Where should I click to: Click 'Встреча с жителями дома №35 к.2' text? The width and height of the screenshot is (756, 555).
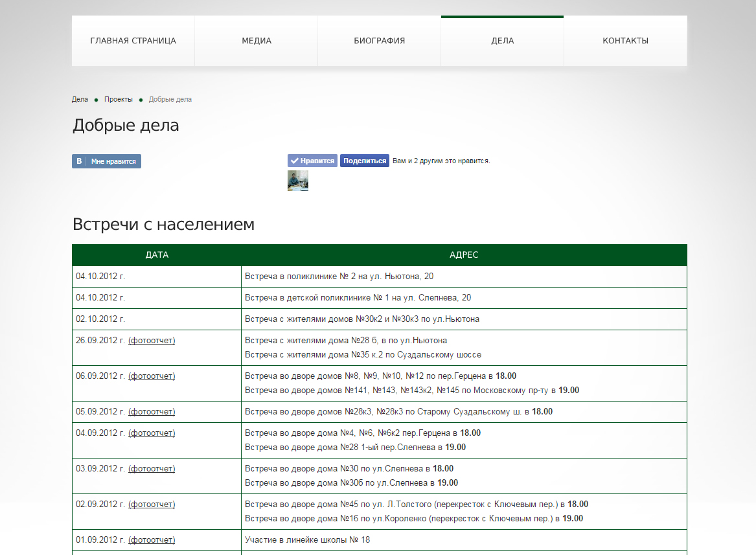pyautogui.click(x=314, y=355)
